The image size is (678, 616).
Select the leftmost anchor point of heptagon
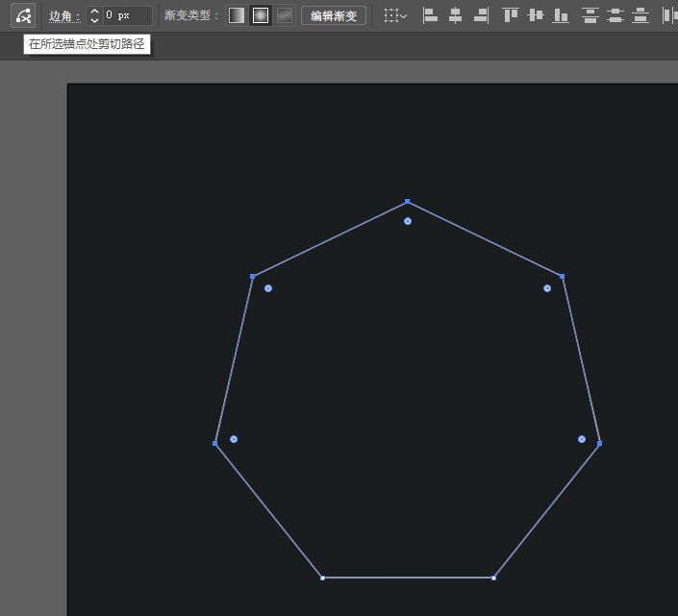coord(214,444)
